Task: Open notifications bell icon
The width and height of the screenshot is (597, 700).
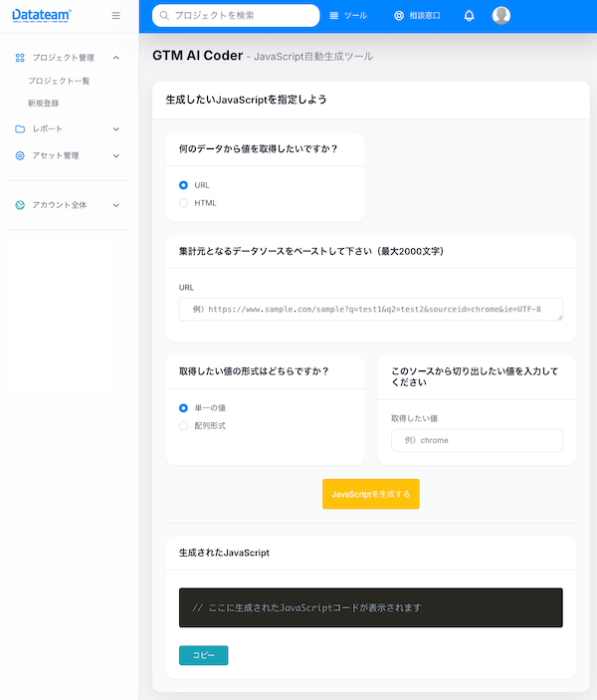Action: pos(469,16)
